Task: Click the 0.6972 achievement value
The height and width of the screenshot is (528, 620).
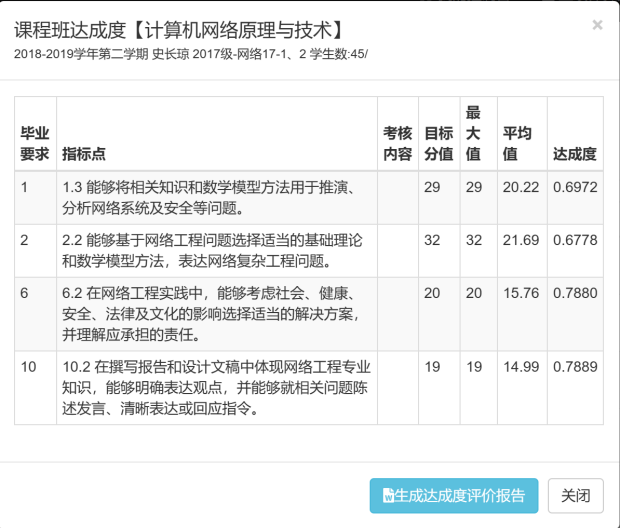Action: click(574, 188)
